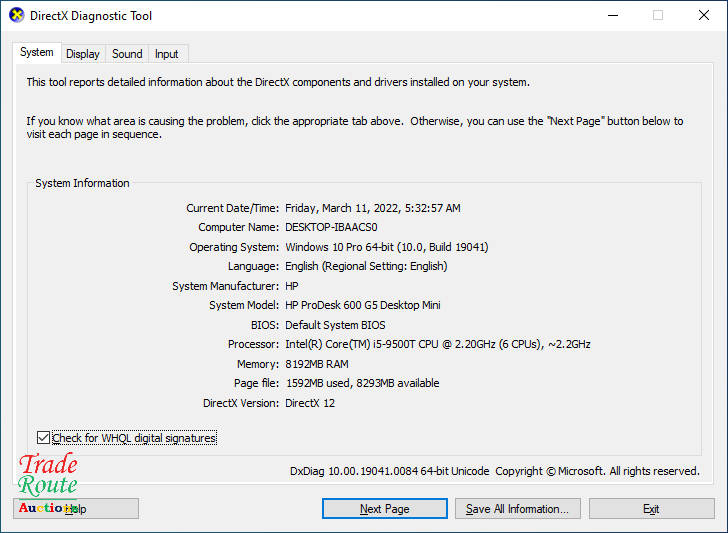
Task: Click the computer name DESKTOP-IBAACS0
Action: [x=331, y=227]
